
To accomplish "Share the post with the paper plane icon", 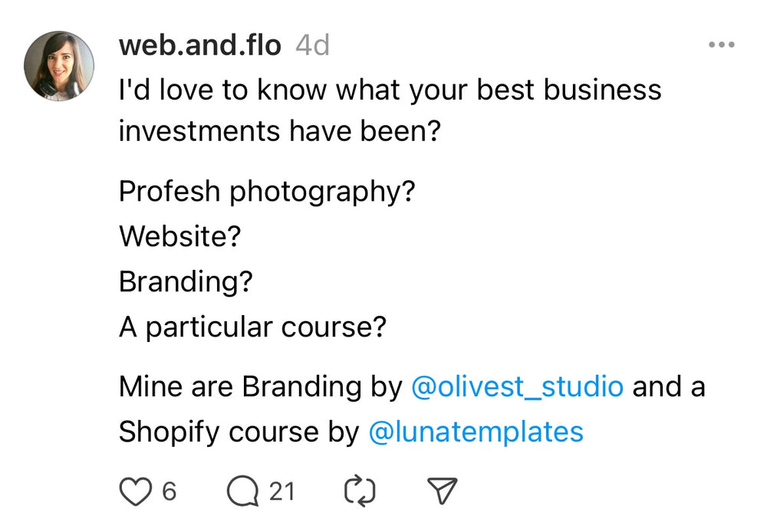I will click(x=442, y=491).
